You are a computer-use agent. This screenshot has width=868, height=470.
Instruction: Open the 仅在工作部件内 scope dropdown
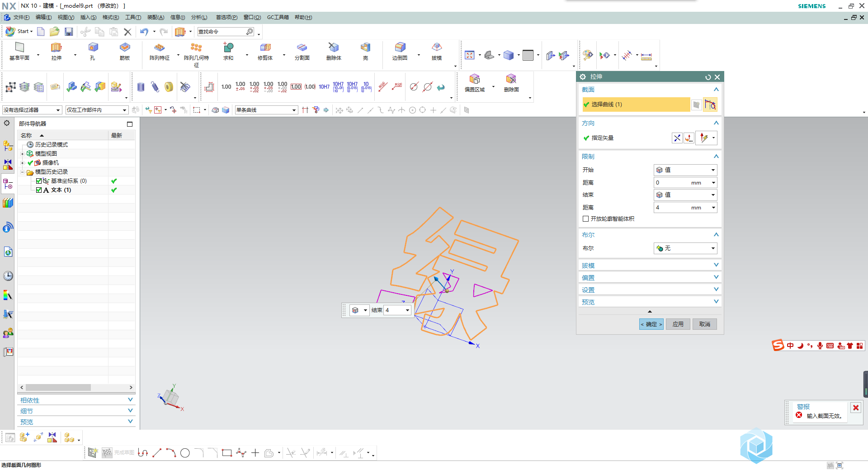coord(97,110)
